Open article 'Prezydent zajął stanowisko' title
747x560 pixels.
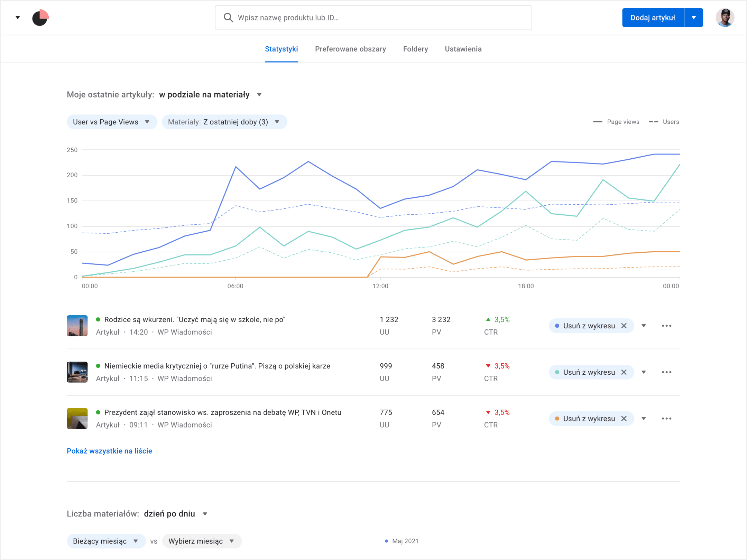pos(223,412)
